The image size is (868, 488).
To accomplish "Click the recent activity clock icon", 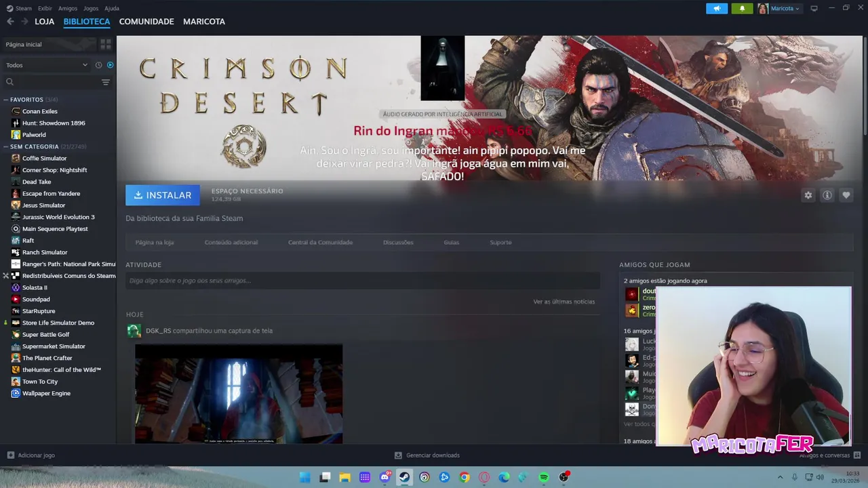I will [98, 65].
